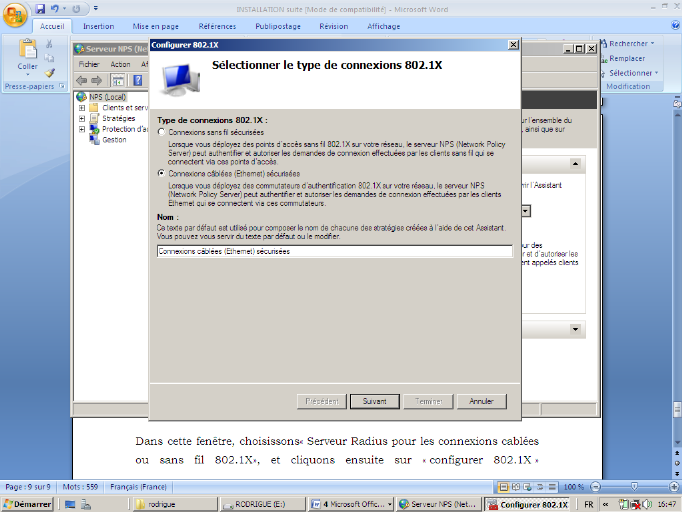Click the 100 % zoom level button

pyautogui.click(x=573, y=487)
